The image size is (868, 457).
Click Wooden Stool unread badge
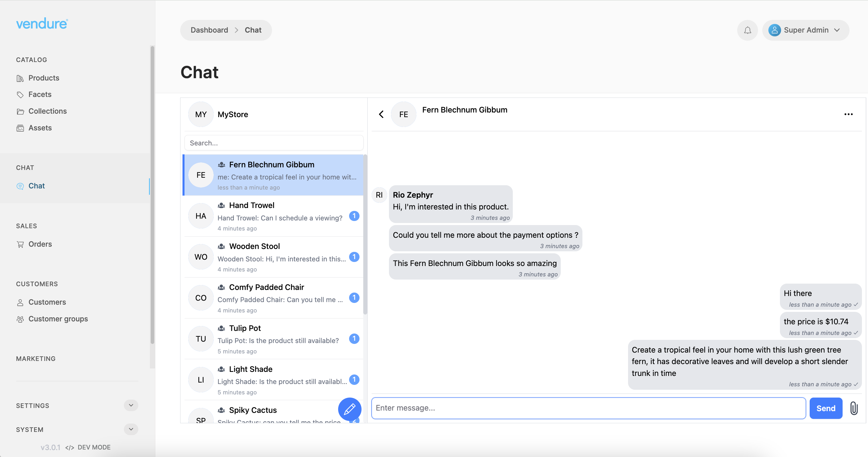click(x=354, y=256)
